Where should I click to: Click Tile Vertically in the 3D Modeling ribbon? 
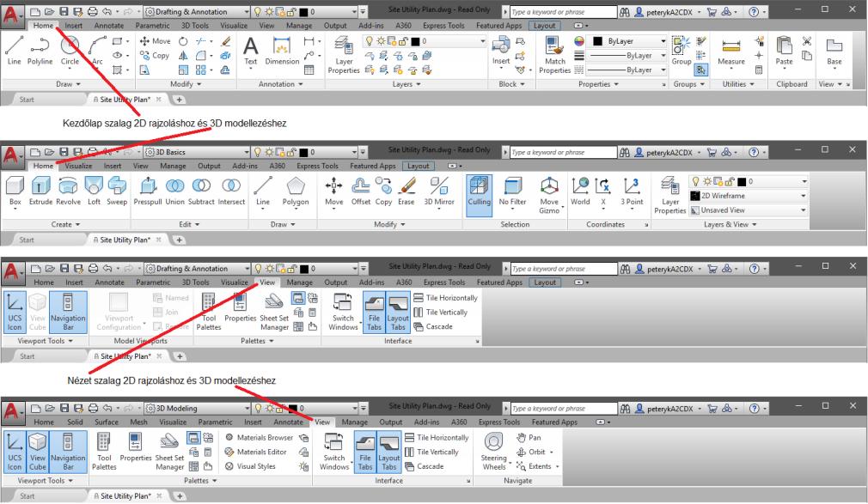tap(431, 452)
